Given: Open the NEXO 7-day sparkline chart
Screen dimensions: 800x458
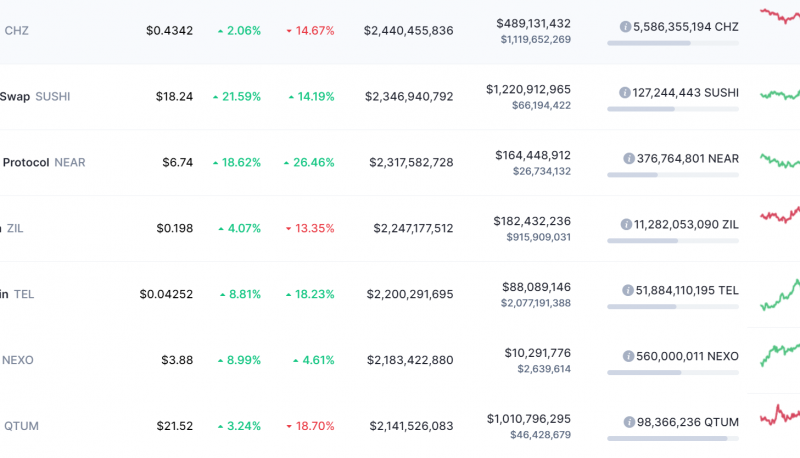Looking at the screenshot, I should pyautogui.click(x=780, y=355).
